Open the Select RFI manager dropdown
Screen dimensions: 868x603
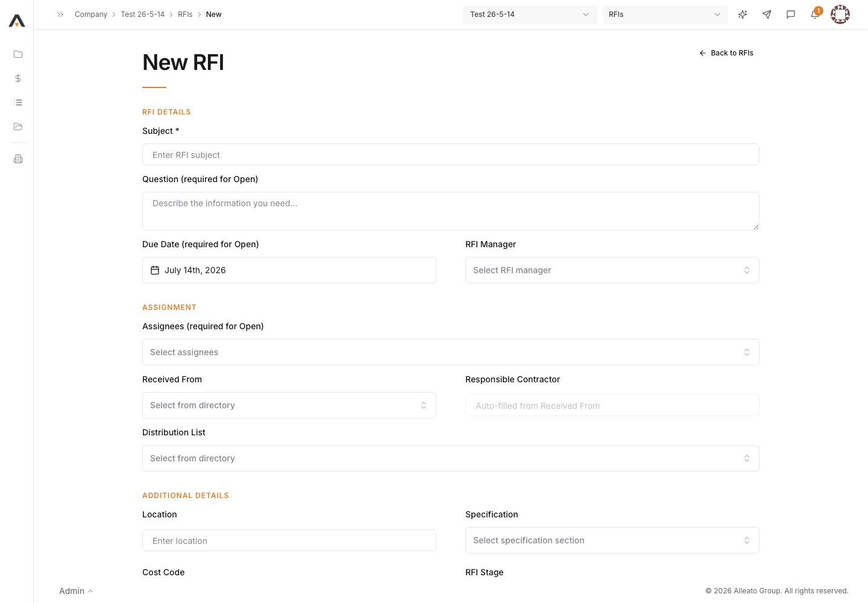pyautogui.click(x=612, y=270)
